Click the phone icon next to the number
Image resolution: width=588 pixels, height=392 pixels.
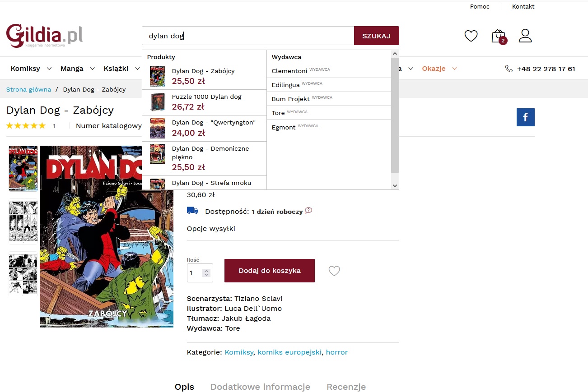click(x=509, y=69)
